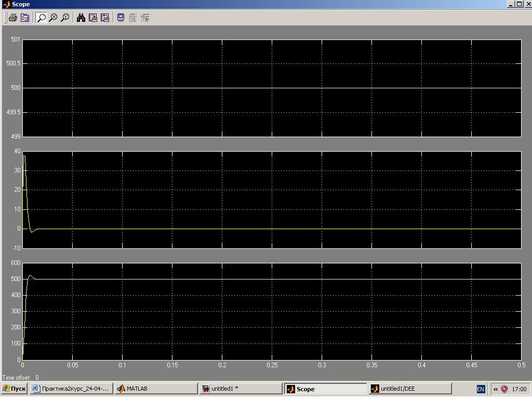
Task: Select the Zoom magnifier tool
Action: (42, 18)
